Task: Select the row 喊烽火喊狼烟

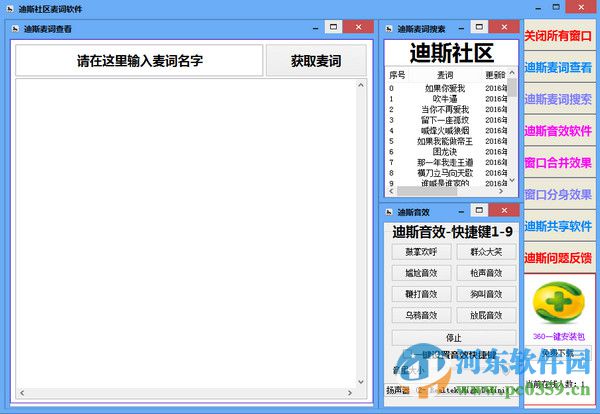Action: tap(445, 131)
